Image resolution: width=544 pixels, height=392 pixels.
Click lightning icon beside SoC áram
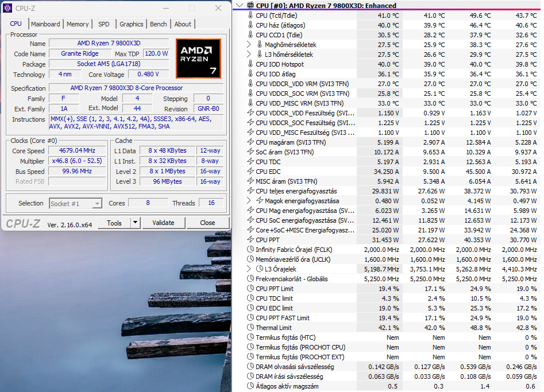[250, 152]
